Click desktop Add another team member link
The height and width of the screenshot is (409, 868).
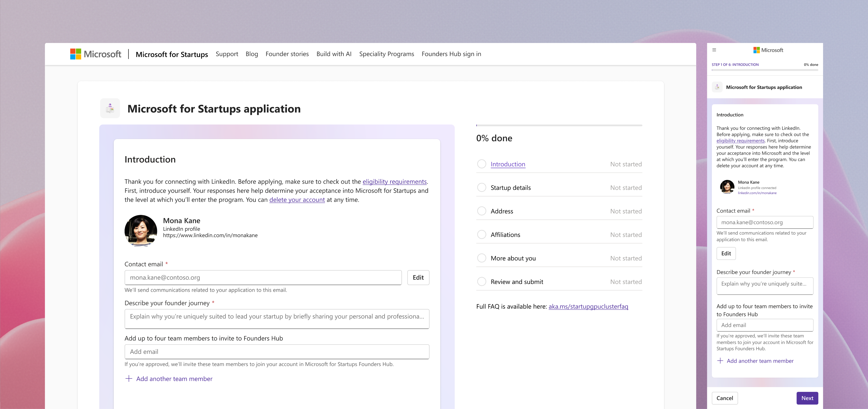point(174,379)
